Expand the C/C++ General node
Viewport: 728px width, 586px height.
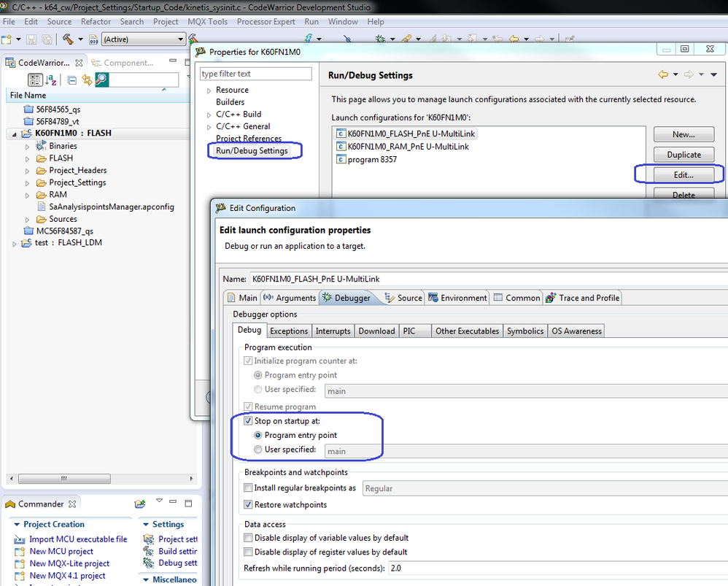tap(209, 127)
